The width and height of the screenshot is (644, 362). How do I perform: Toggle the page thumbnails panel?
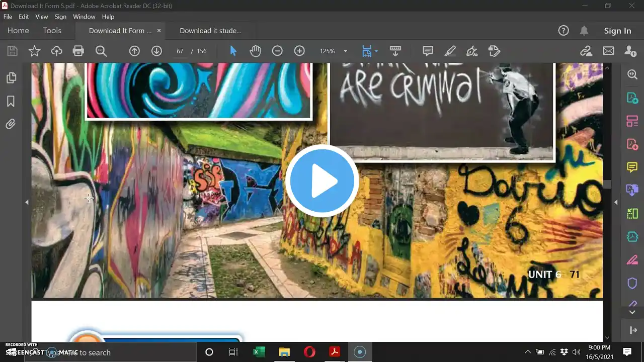pyautogui.click(x=11, y=78)
